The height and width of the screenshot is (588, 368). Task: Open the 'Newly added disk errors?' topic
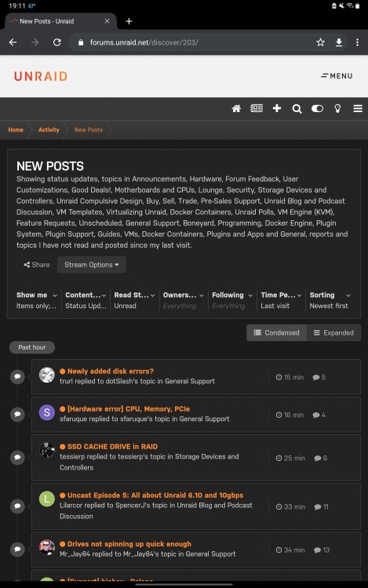(x=111, y=372)
